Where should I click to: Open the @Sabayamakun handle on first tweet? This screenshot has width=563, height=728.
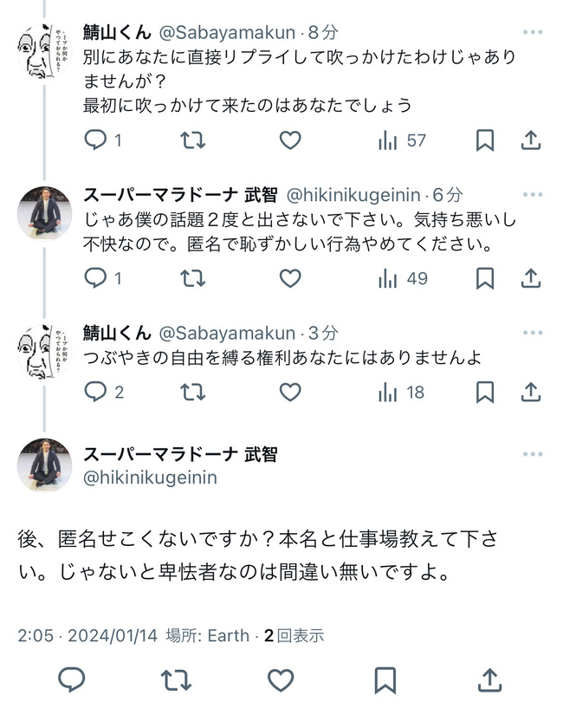tap(227, 33)
